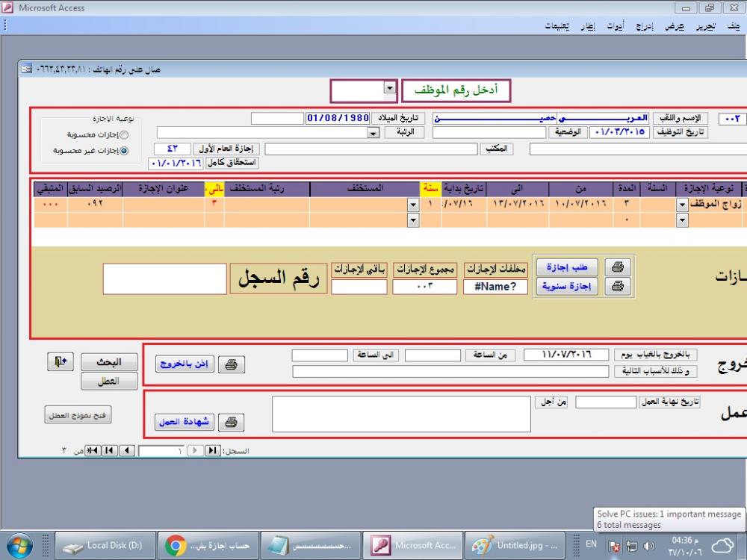Click the باقي الإجازات value field

coord(359,287)
